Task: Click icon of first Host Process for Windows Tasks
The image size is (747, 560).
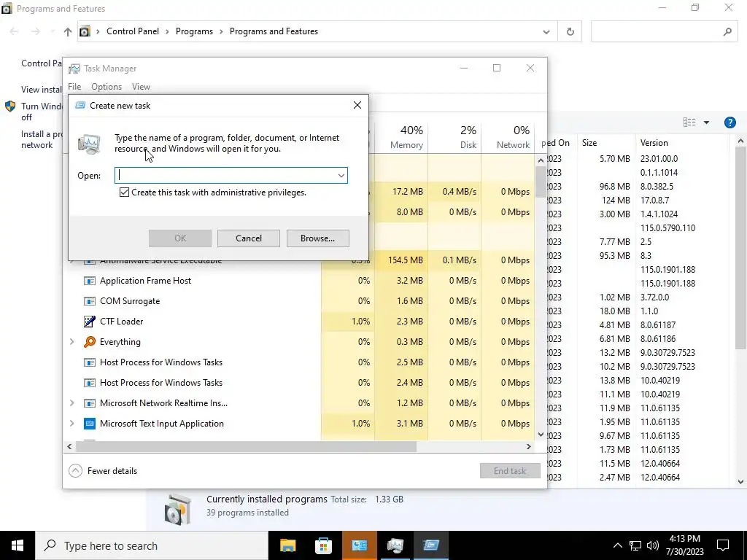Action: click(x=90, y=362)
